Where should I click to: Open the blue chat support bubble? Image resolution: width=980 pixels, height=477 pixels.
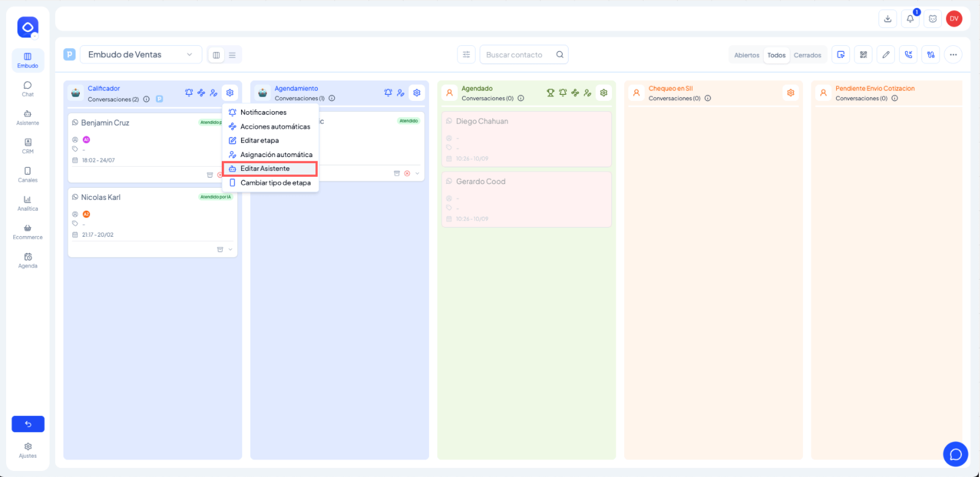[x=955, y=454]
